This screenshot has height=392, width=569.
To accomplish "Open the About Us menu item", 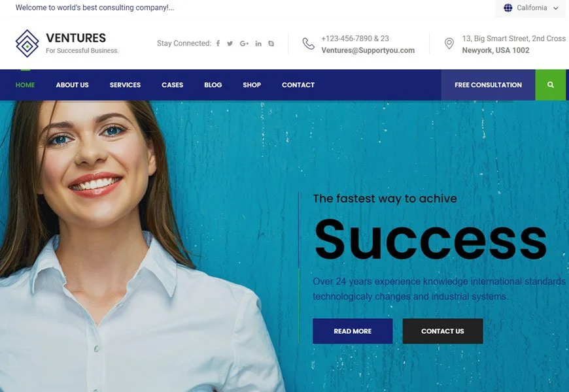I will point(72,85).
